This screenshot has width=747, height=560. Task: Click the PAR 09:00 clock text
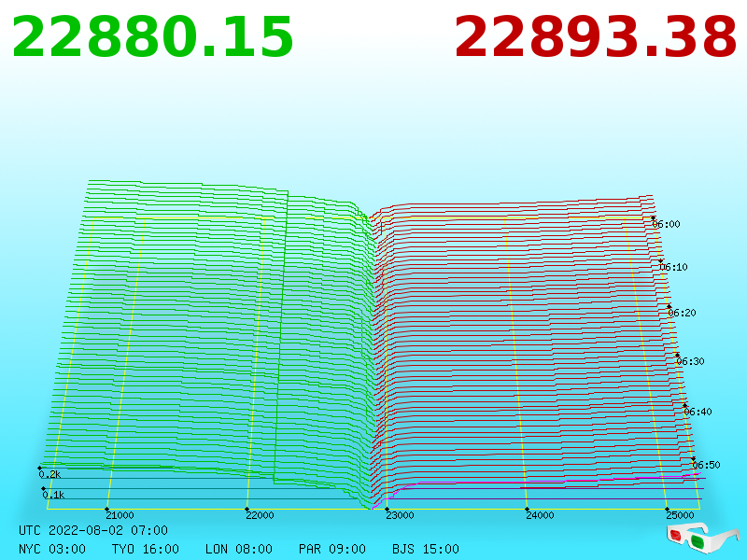(332, 549)
